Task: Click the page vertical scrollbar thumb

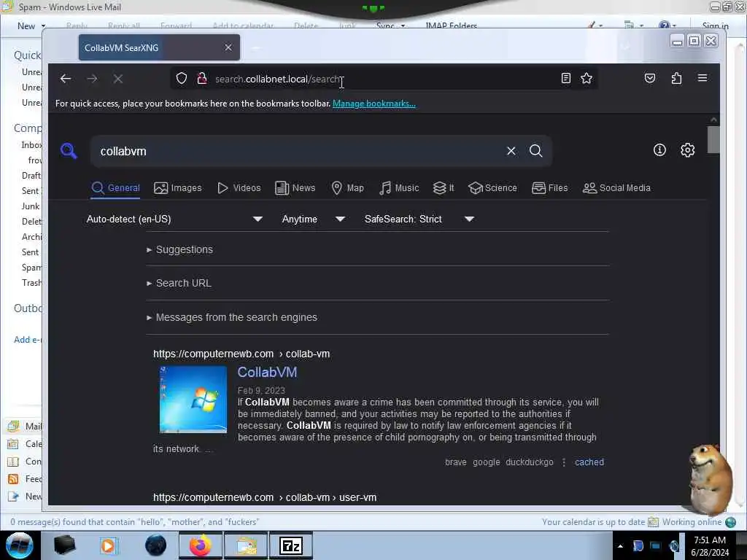Action: [x=713, y=140]
